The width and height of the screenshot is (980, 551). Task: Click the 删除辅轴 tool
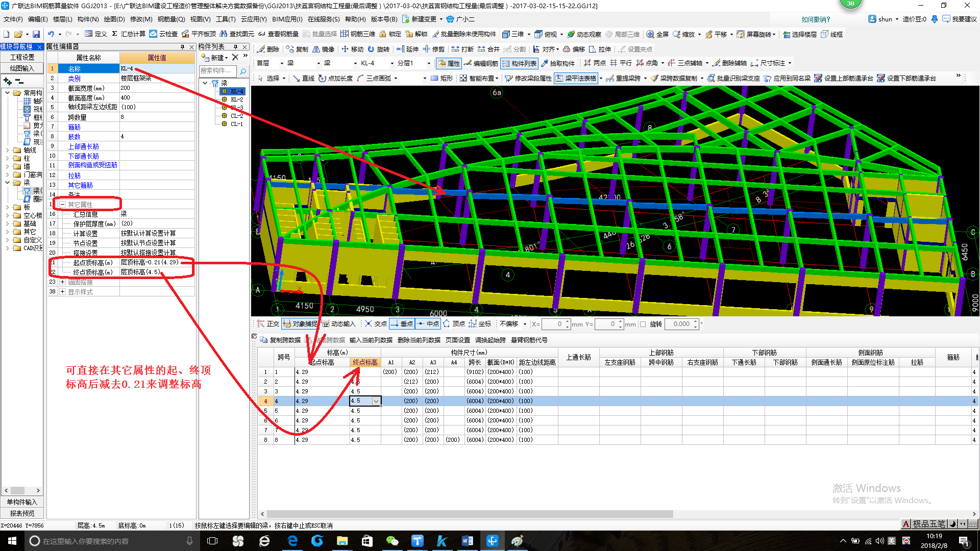coord(729,63)
